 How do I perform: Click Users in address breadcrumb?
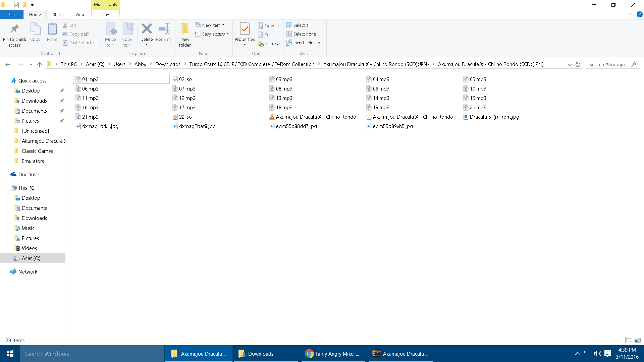[119, 64]
